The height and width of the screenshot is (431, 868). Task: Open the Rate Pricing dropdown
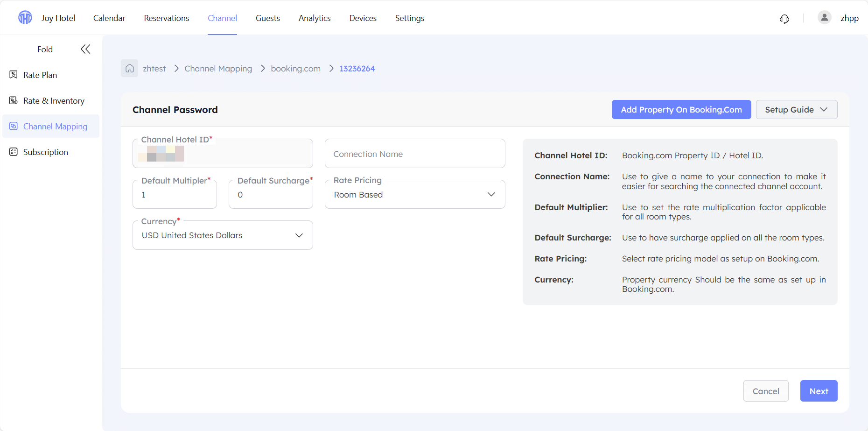(x=415, y=194)
